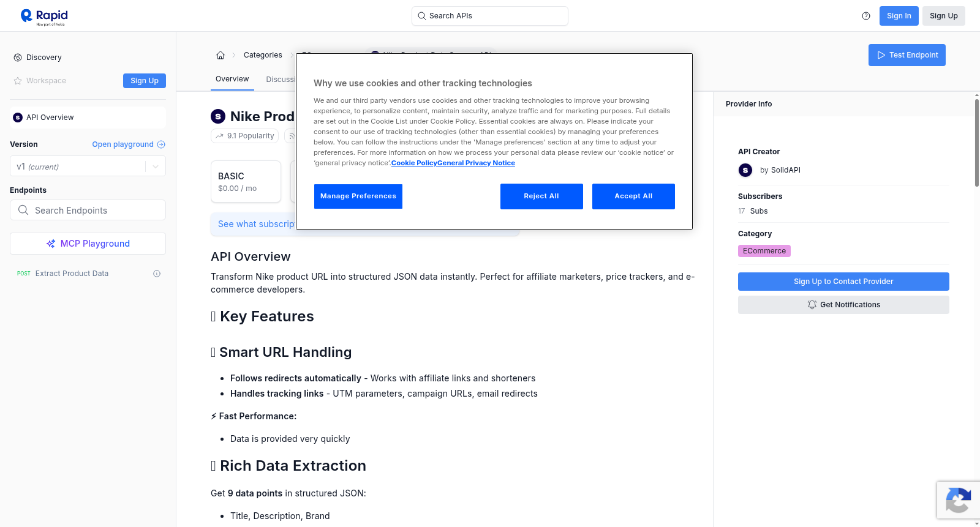980x527 pixels.
Task: Click the Discovery compass icon
Action: (18, 58)
